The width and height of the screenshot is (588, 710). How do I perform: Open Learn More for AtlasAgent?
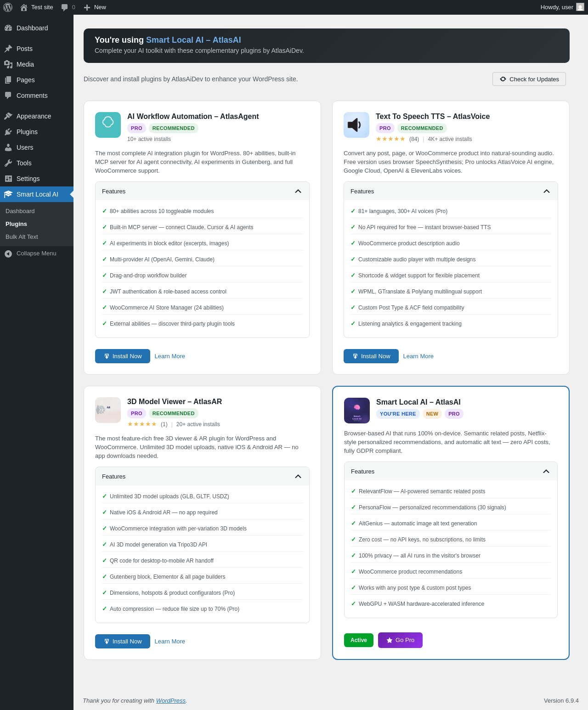170,356
